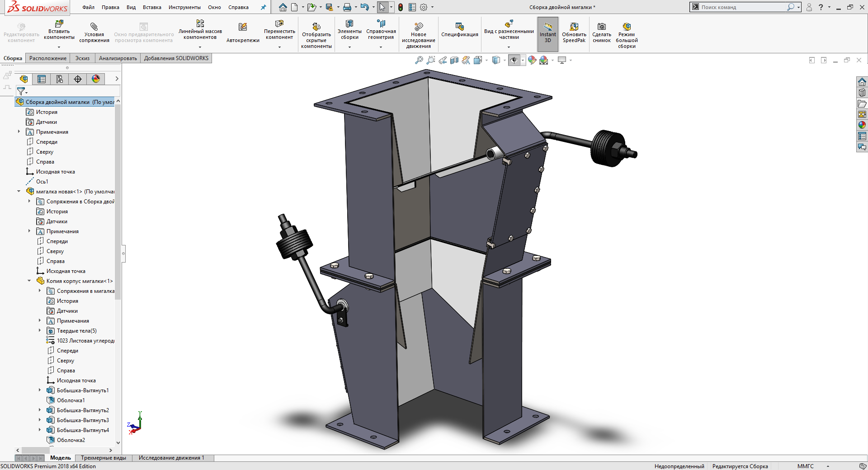Select the Move Component tool (Переместить компонент)

pos(279,24)
